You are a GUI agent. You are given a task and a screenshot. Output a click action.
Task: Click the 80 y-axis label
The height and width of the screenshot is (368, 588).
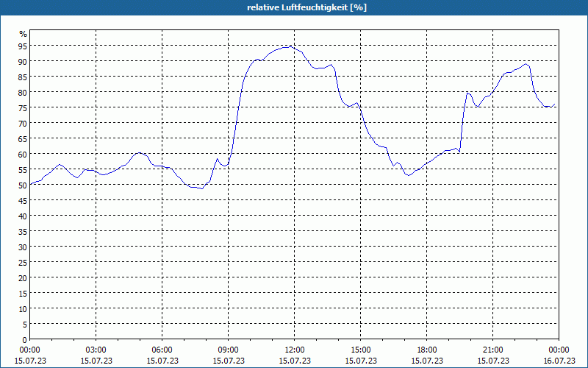[23, 92]
